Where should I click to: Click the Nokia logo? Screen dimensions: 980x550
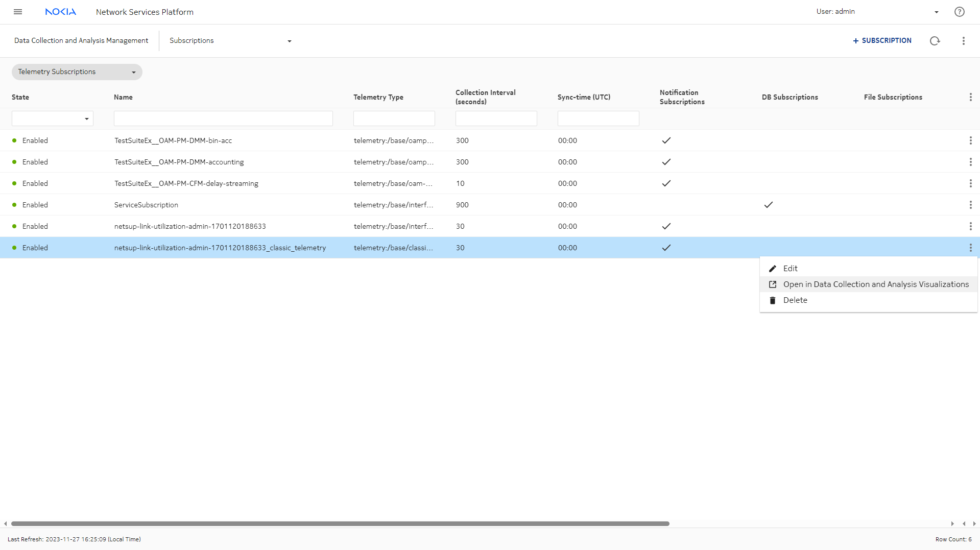pos(60,12)
